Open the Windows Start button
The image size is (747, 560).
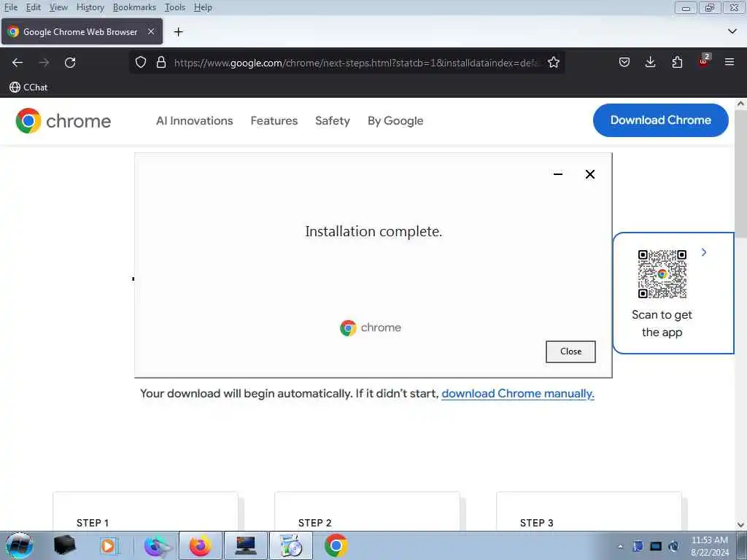(x=20, y=545)
